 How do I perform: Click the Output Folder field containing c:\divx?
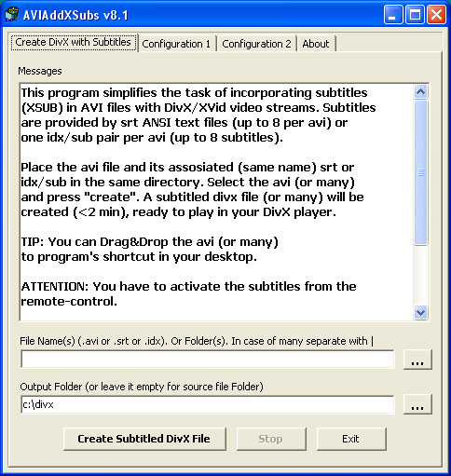click(208, 404)
